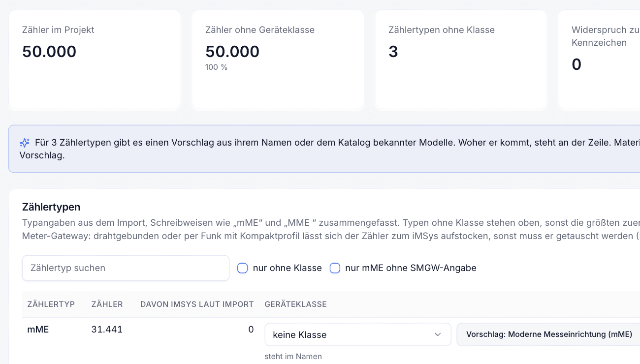
Task: Click the sparkle icon in the suggestion banner
Action: (25, 143)
